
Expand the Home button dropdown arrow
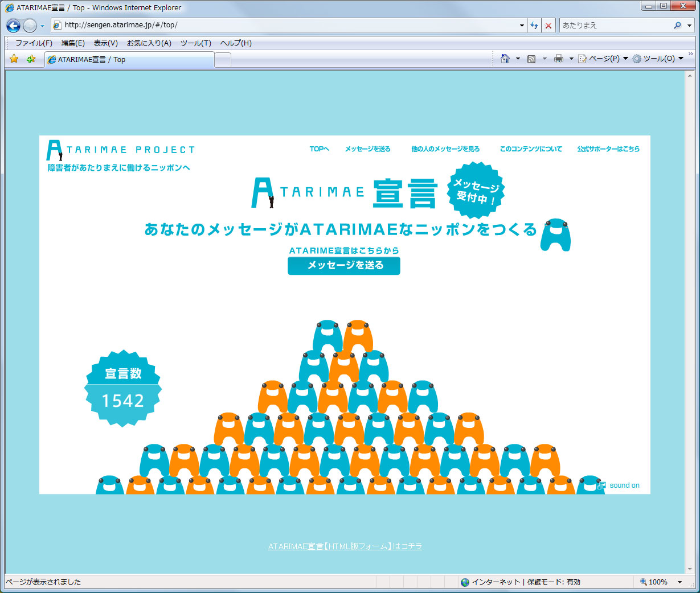click(x=518, y=59)
